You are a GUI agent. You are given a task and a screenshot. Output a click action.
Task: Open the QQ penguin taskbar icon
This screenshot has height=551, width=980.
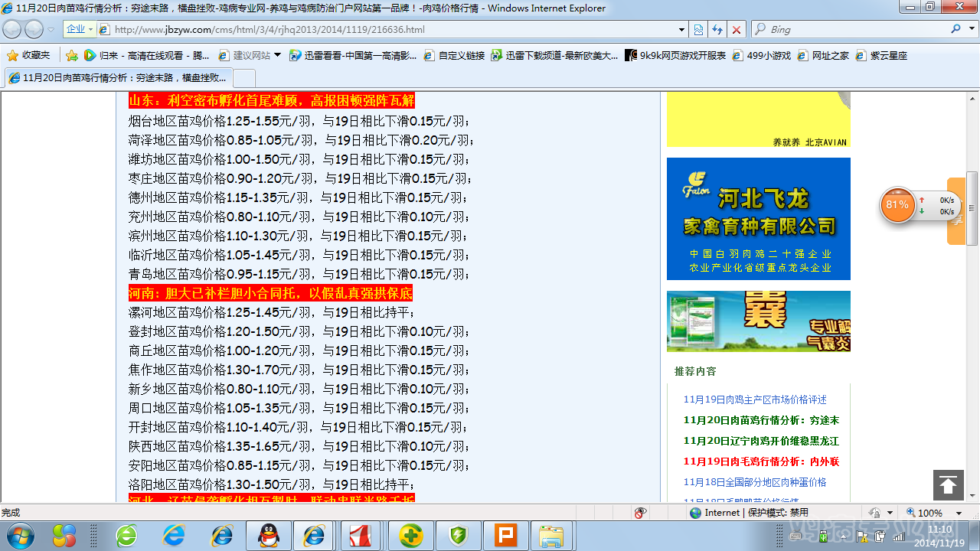[x=269, y=536]
